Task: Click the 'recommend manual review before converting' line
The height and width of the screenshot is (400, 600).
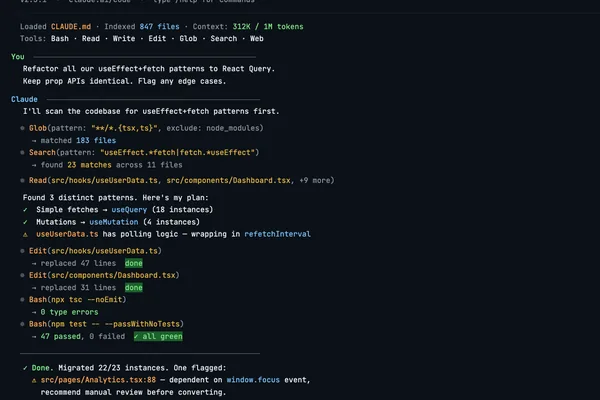Action: (133, 392)
